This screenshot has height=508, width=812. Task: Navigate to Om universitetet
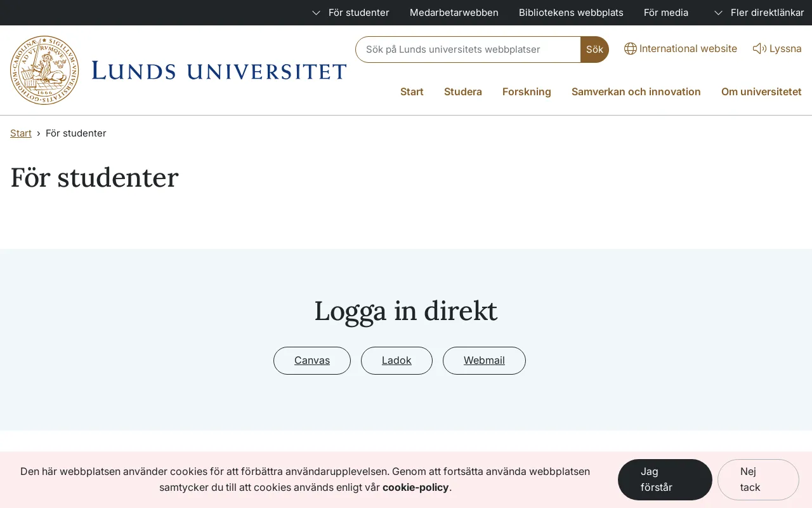[761, 91]
